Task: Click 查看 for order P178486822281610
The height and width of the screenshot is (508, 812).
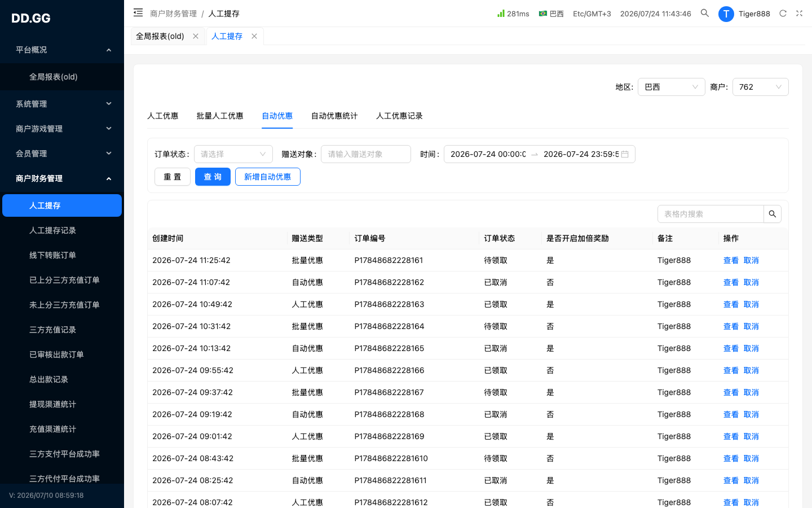Action: click(731, 458)
